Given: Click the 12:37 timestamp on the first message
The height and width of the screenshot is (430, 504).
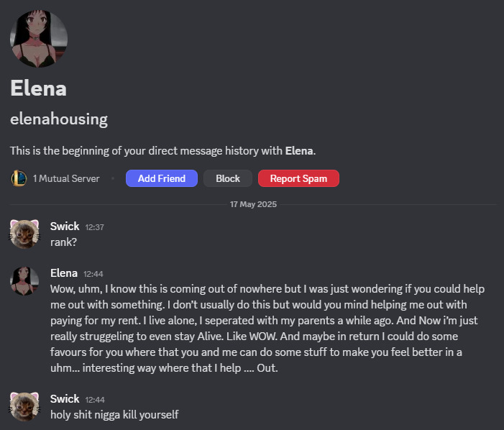Looking at the screenshot, I should (94, 227).
